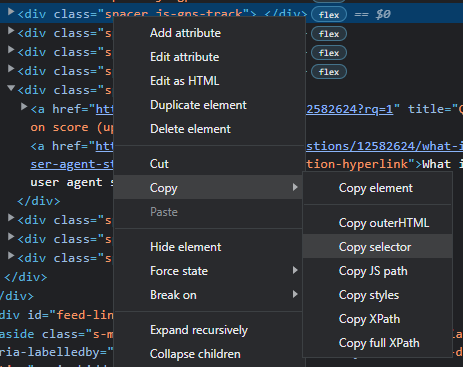Viewport: 463px width, 367px height.
Task: Select Edit attribute menu entry
Action: [x=208, y=57]
